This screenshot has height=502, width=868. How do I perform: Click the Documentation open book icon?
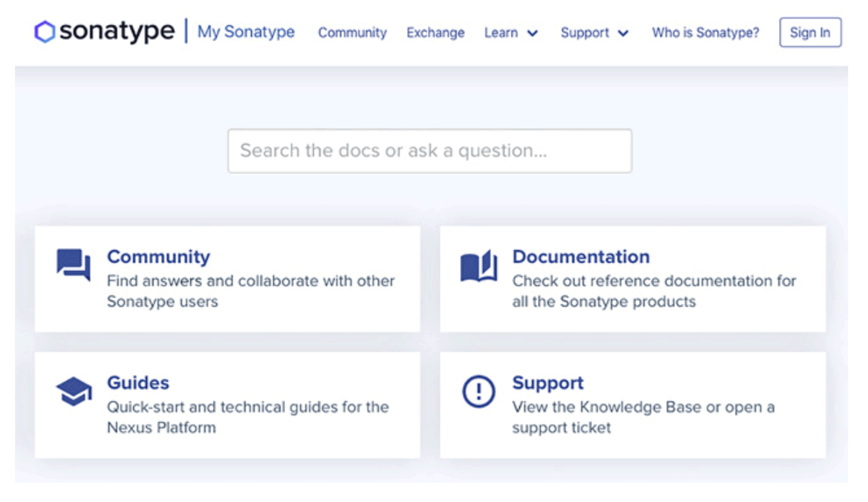[x=479, y=266]
